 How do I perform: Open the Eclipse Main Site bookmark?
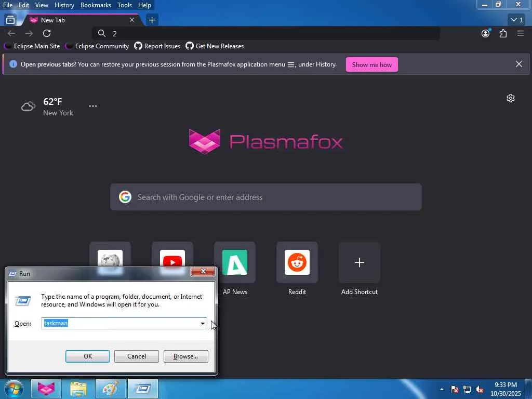pyautogui.click(x=32, y=46)
